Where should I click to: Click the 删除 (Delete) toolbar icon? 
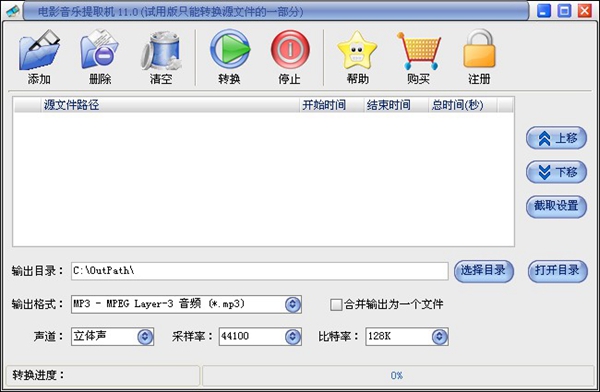99,50
